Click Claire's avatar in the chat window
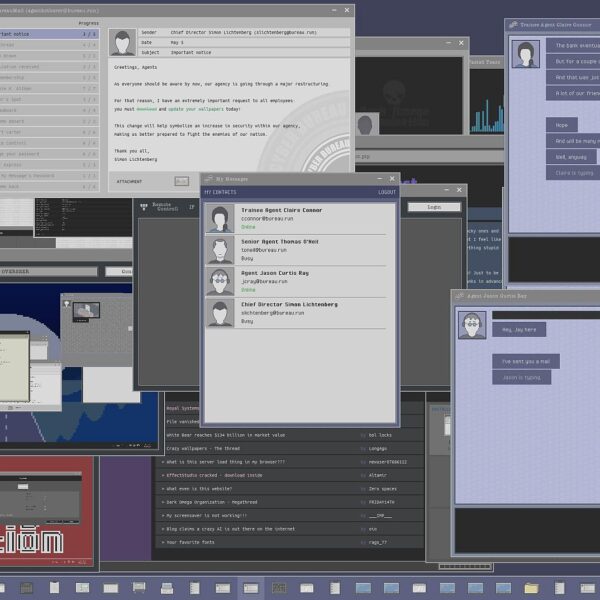 point(525,53)
